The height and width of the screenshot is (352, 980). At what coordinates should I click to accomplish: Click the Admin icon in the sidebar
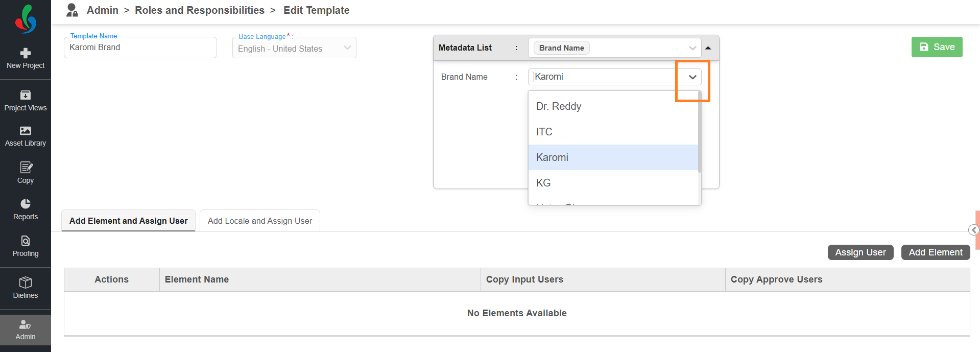tap(26, 324)
